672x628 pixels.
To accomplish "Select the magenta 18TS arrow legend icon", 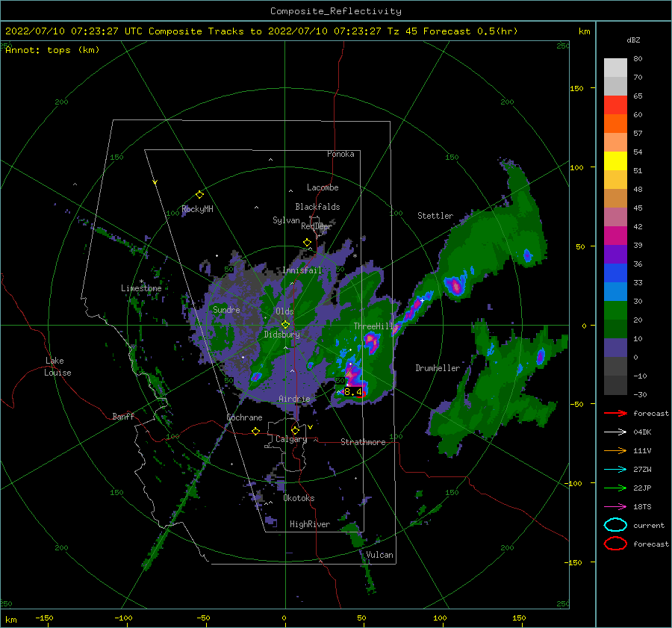I will pos(615,507).
